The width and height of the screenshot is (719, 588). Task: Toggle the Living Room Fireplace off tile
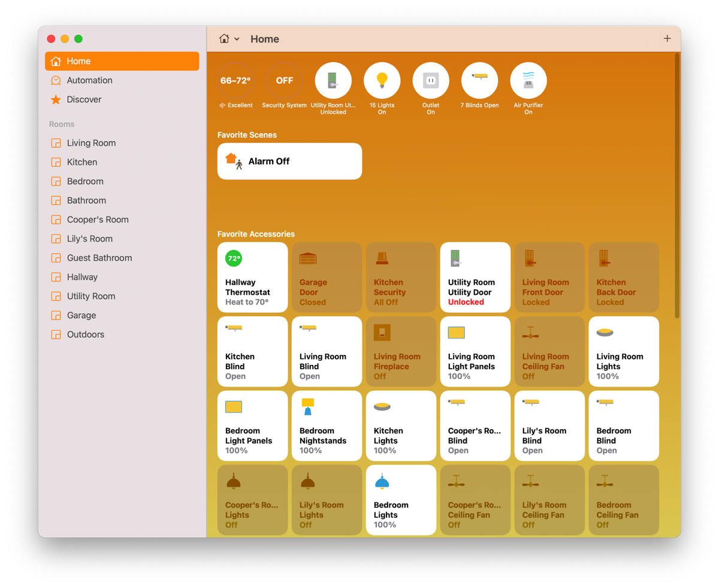401,351
